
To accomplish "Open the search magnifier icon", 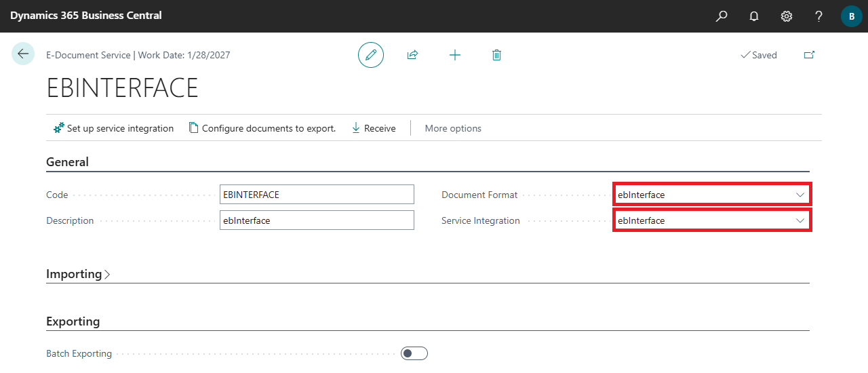I will click(722, 16).
